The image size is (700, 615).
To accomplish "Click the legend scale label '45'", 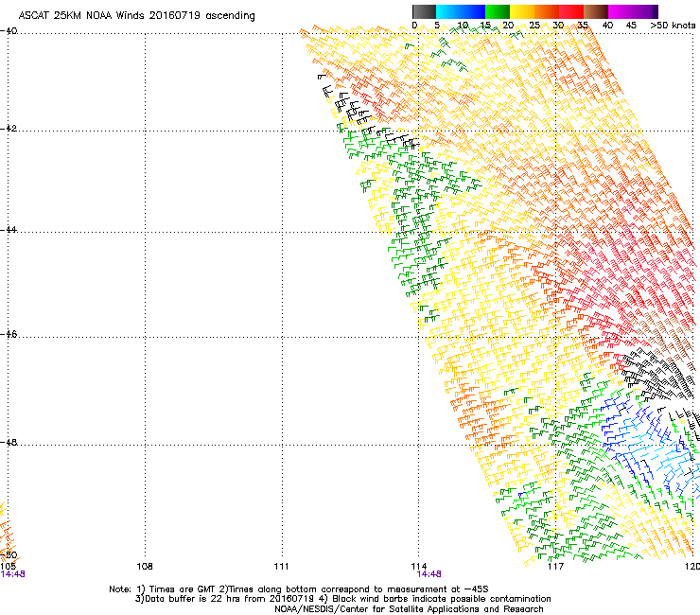I will coord(631,26).
